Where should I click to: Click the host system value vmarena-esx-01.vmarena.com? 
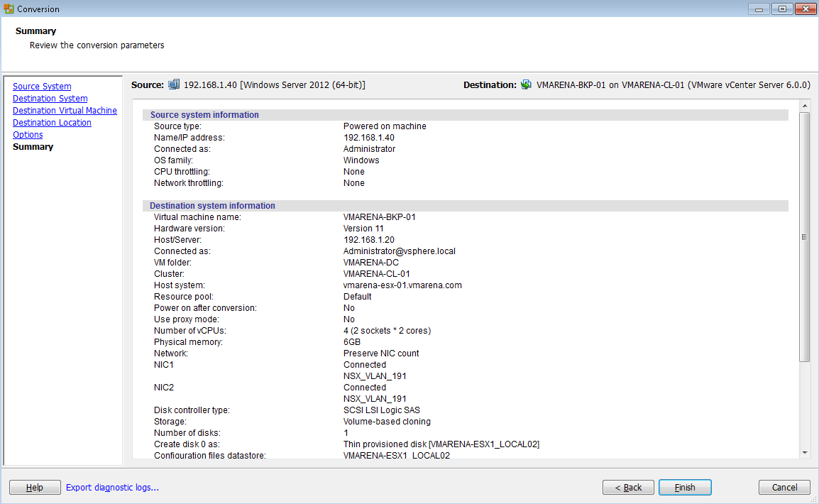pyautogui.click(x=402, y=285)
